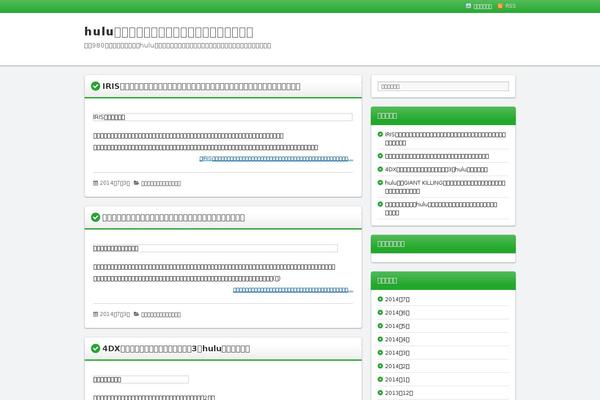The width and height of the screenshot is (600, 400).
Task: Open the 2014 month 7 archive link
Action: 397,299
